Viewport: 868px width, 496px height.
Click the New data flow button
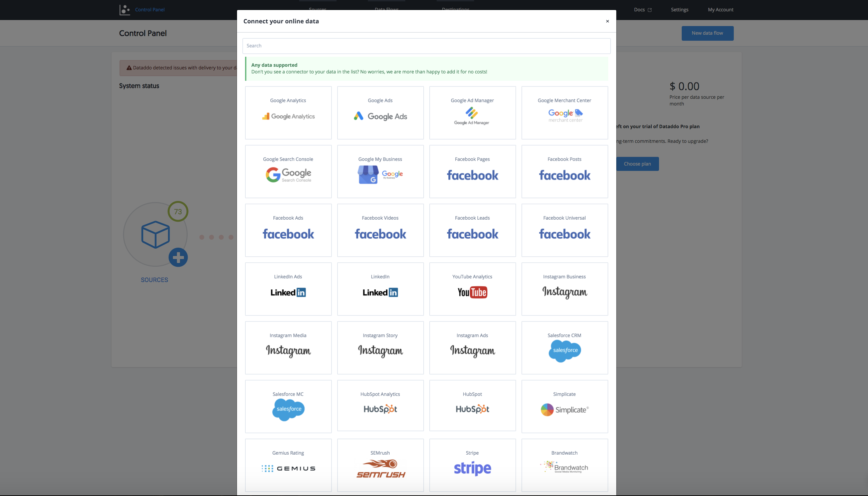coord(707,33)
